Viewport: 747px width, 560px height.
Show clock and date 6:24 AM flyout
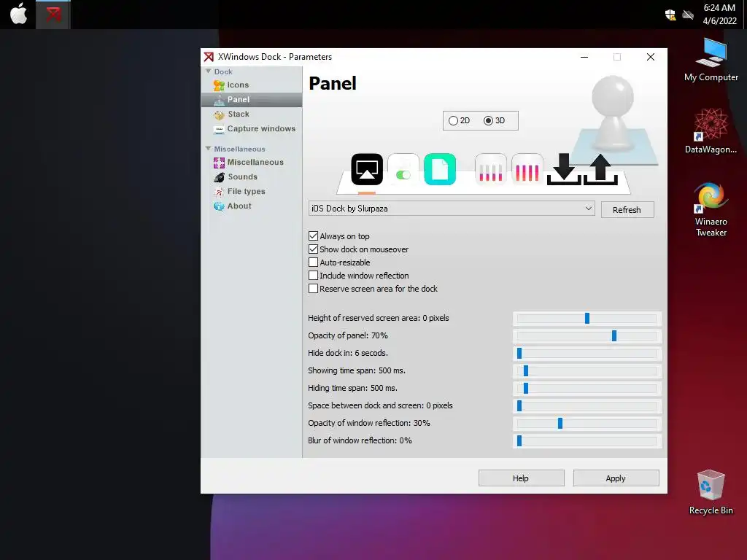(719, 15)
